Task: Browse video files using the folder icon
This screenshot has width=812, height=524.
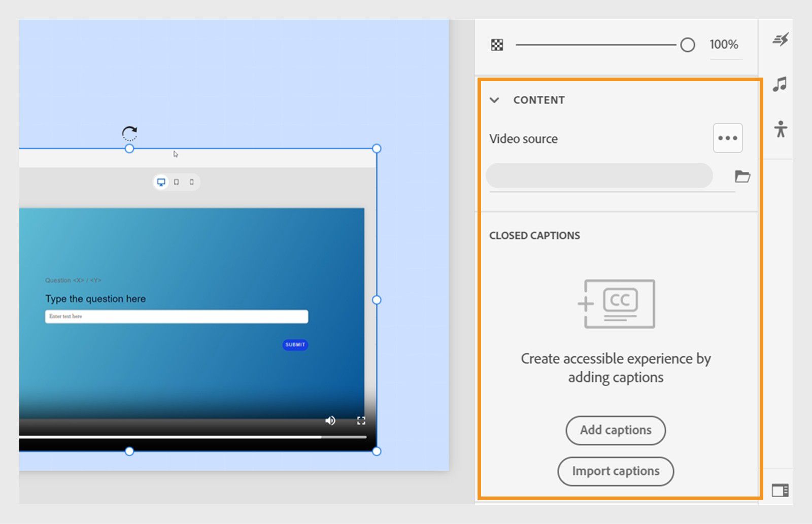Action: (742, 176)
